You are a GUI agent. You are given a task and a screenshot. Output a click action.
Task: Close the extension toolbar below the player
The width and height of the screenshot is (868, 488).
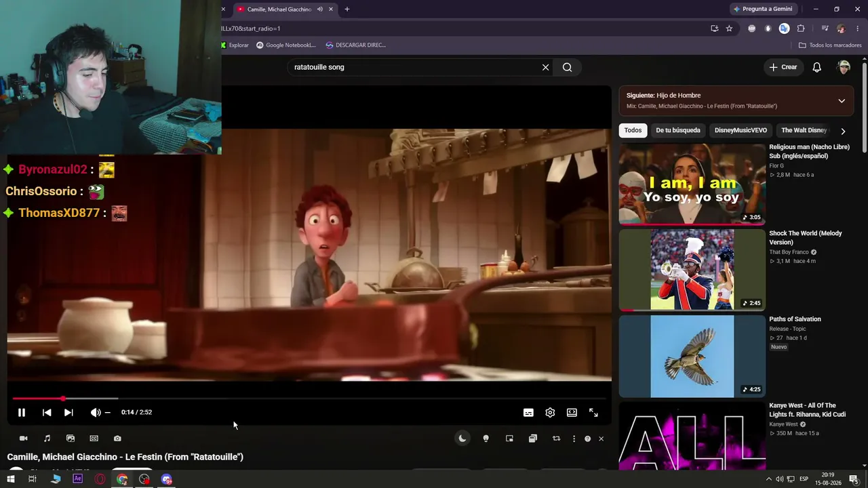[x=601, y=439]
